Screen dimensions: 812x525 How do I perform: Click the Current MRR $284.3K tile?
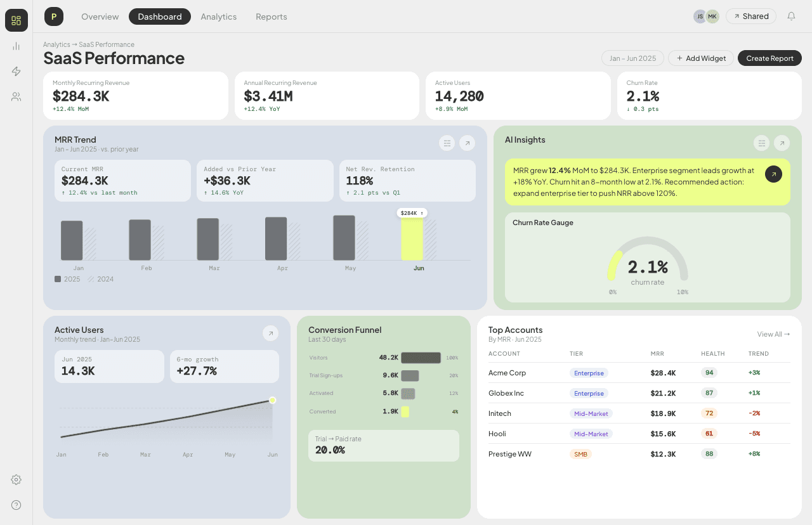point(122,181)
